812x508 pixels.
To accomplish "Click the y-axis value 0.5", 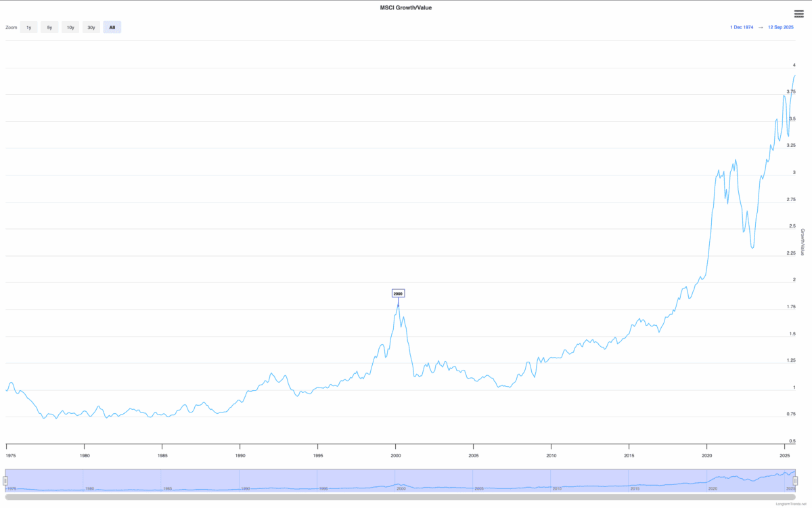I will pyautogui.click(x=792, y=441).
